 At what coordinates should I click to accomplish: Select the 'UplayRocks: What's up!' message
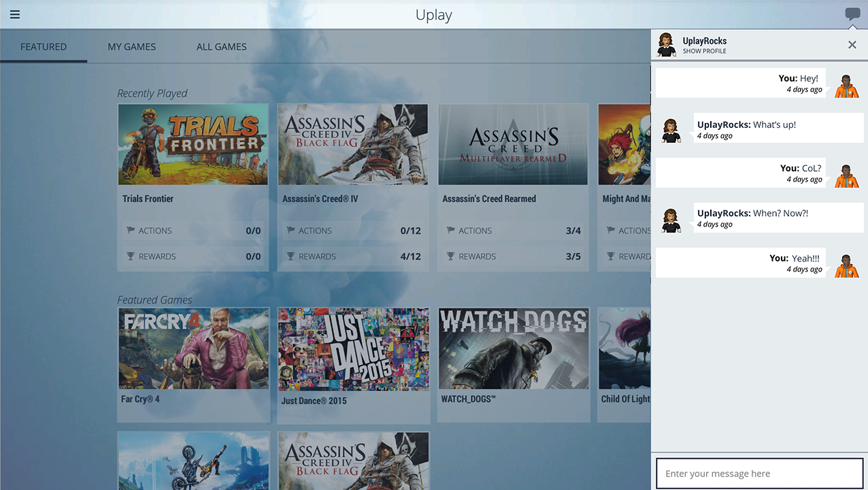click(778, 128)
